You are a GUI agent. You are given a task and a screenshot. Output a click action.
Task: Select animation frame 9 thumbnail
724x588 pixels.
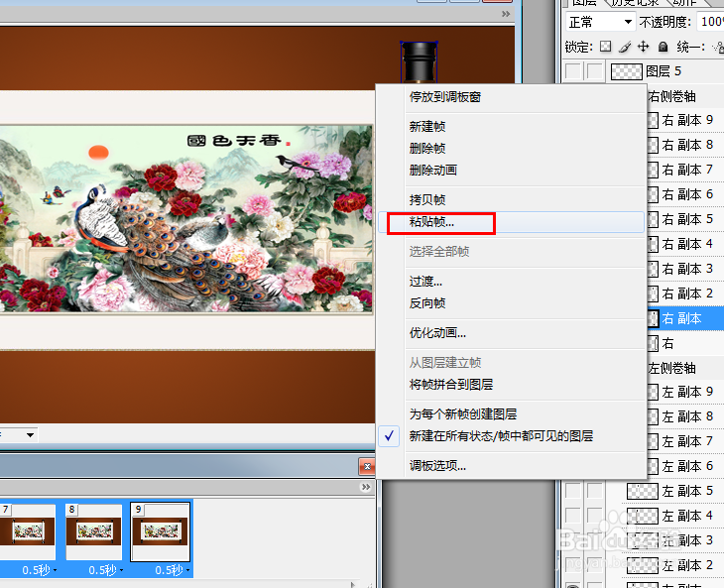[x=161, y=531]
